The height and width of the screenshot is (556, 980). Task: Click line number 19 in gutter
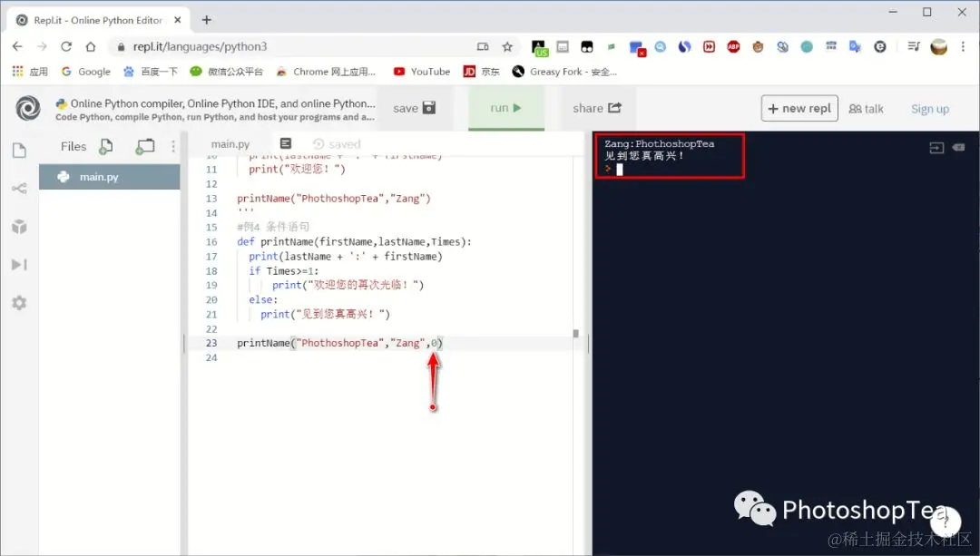[211, 285]
